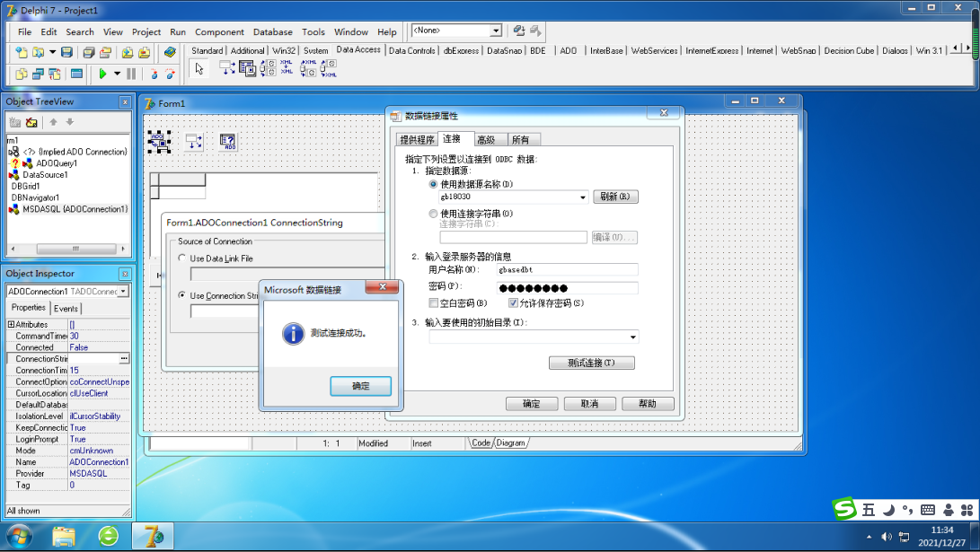
Task: Click the password input field
Action: [x=568, y=288]
